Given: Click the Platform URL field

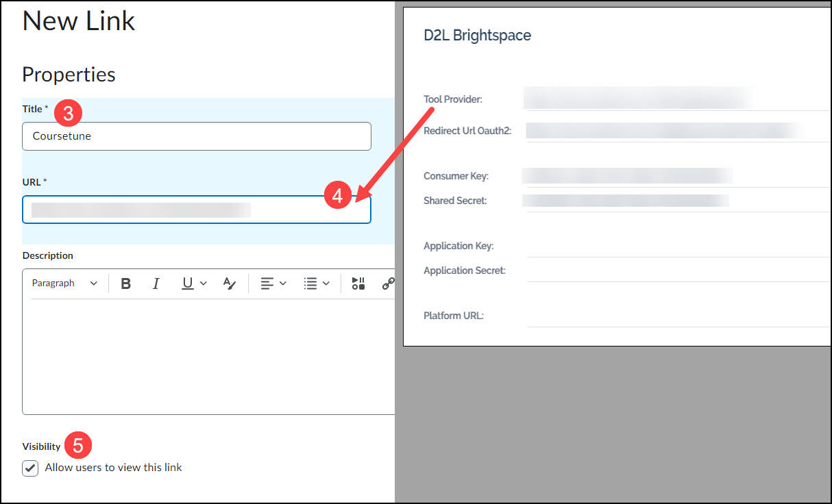Looking at the screenshot, I should pyautogui.click(x=678, y=316).
